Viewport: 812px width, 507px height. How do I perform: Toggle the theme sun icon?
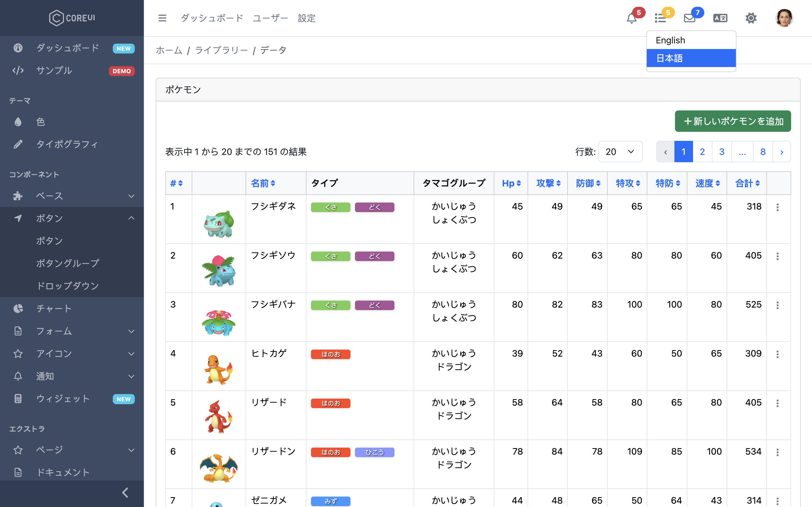751,18
